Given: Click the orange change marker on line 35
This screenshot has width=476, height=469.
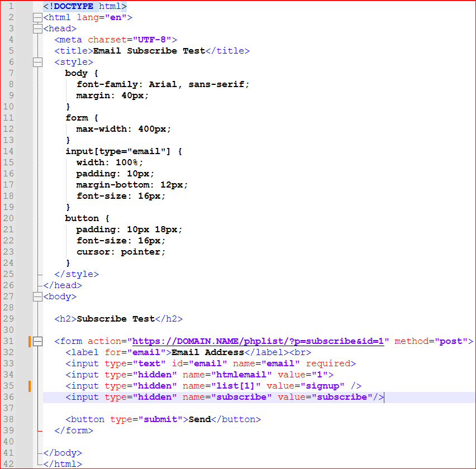Looking at the screenshot, I should pyautogui.click(x=29, y=386).
